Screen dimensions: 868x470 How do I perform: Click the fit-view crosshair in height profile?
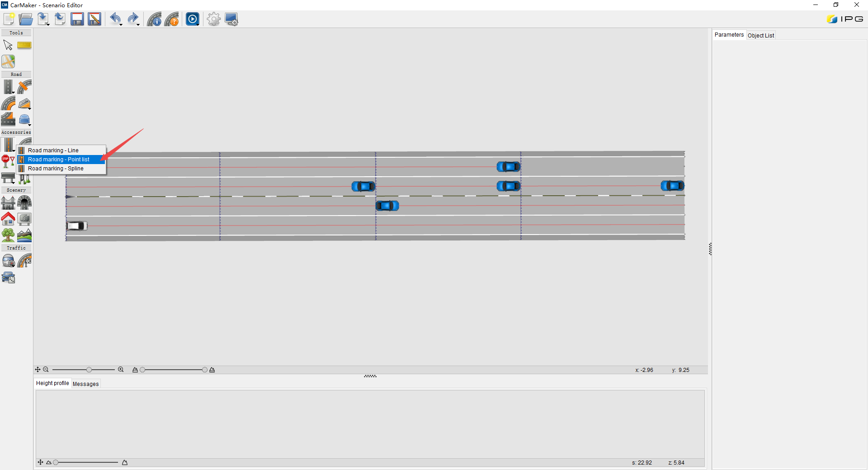pyautogui.click(x=40, y=462)
